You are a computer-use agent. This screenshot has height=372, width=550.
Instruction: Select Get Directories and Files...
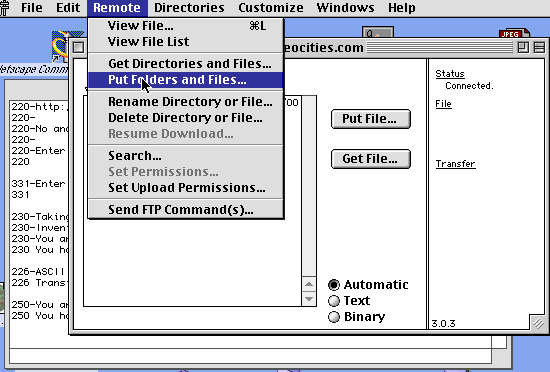tap(186, 63)
